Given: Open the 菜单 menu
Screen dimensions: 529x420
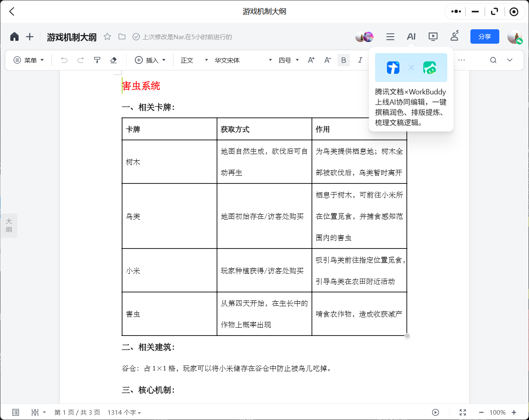Looking at the screenshot, I should click(29, 60).
